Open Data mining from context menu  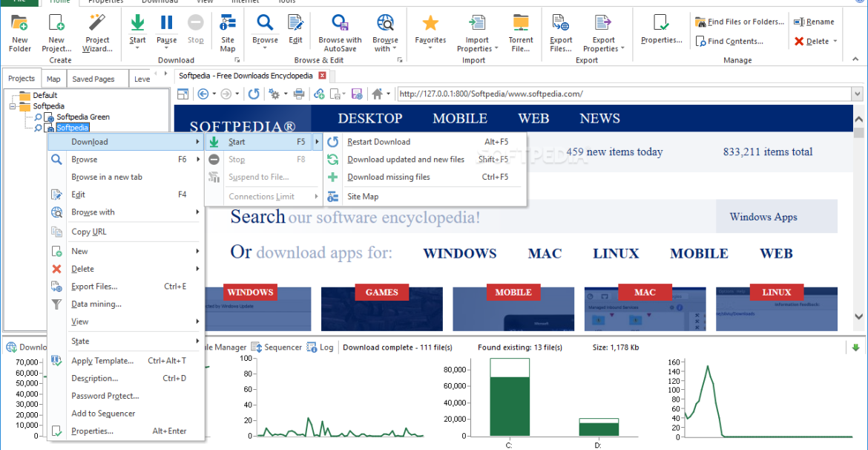[x=126, y=304]
